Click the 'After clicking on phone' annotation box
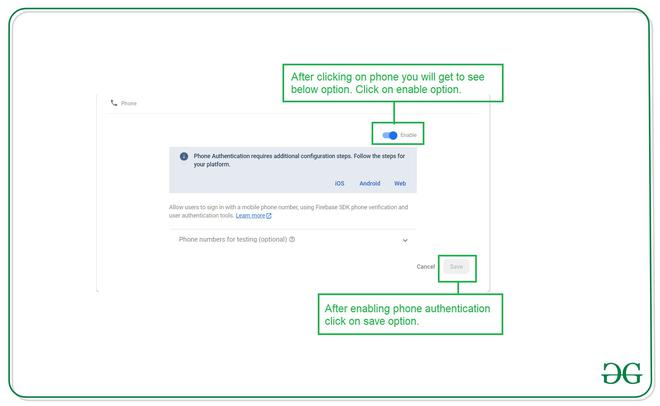This screenshot has width=660, height=406. coord(393,83)
